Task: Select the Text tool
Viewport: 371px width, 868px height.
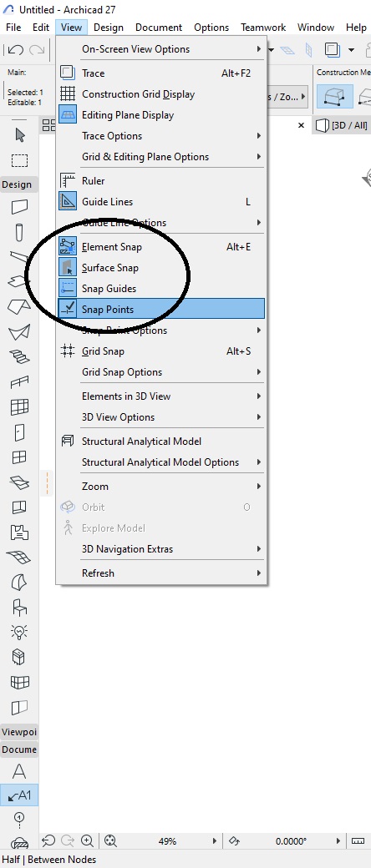Action: pos(19,771)
